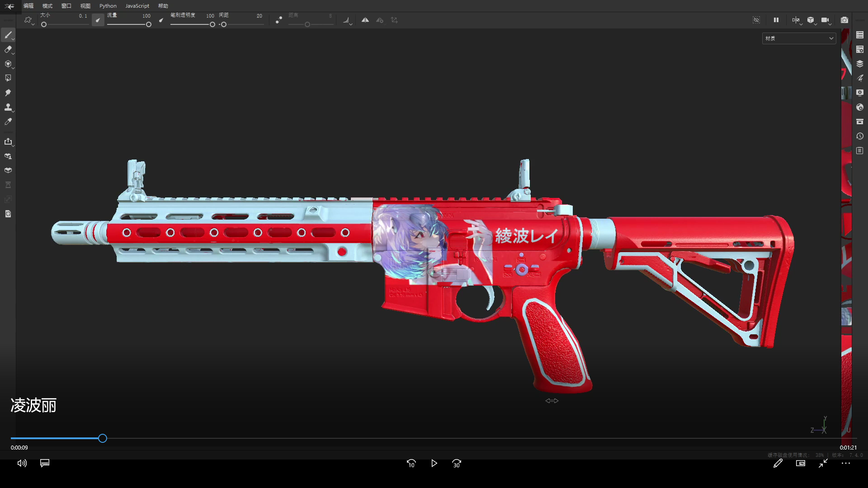Click the brush opacity (笔刷透明度) slider
Screen dimensions: 868x488
pos(192,24)
